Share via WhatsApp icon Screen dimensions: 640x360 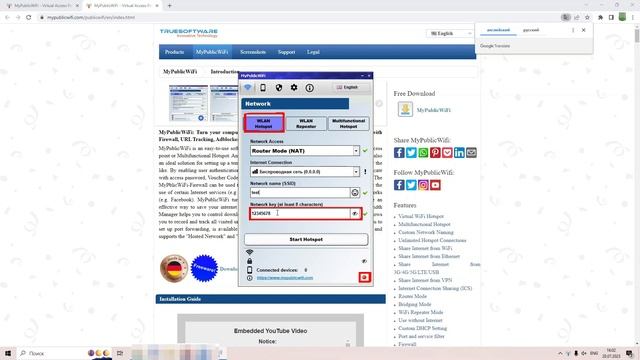click(423, 153)
